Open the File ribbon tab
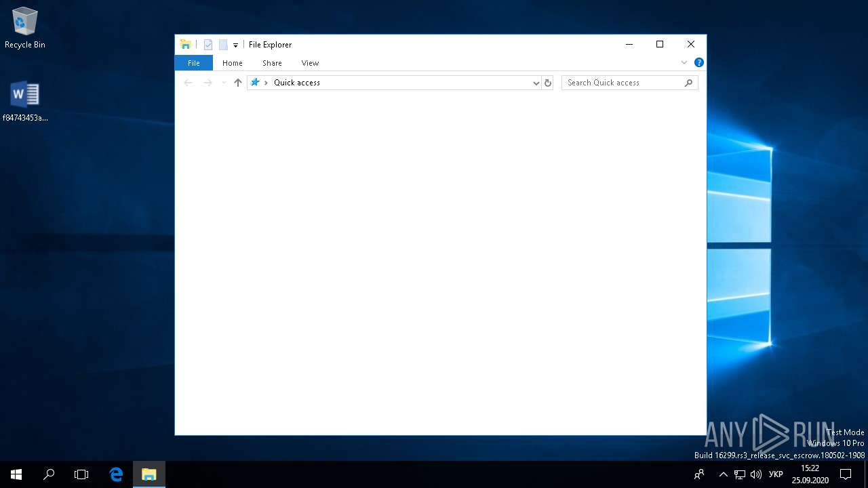Screen dimensions: 868x488 [194, 63]
